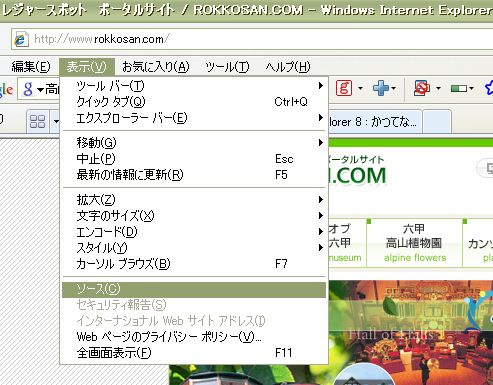
Task: Select 全画面表示(F) full screen
Action: click(x=194, y=353)
